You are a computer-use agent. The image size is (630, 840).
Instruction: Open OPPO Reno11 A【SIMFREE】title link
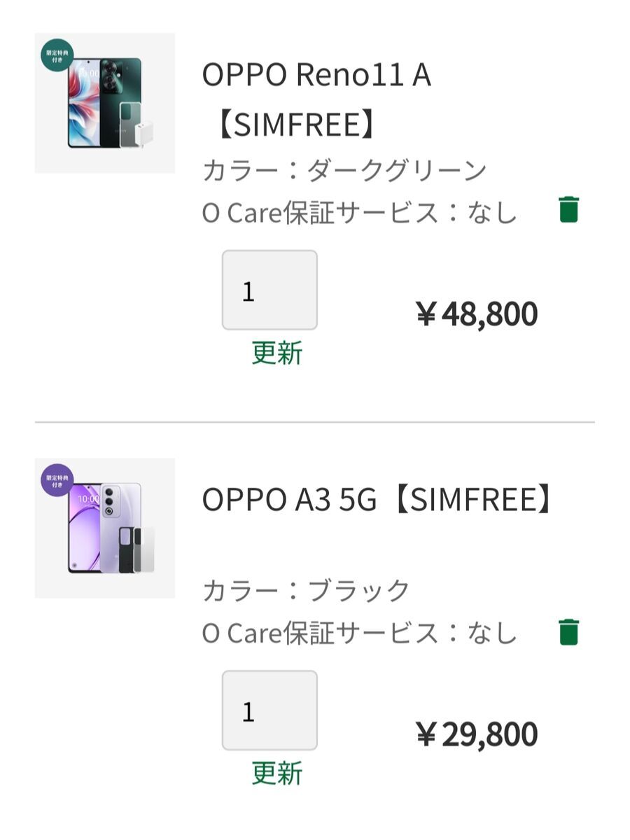coord(316,100)
